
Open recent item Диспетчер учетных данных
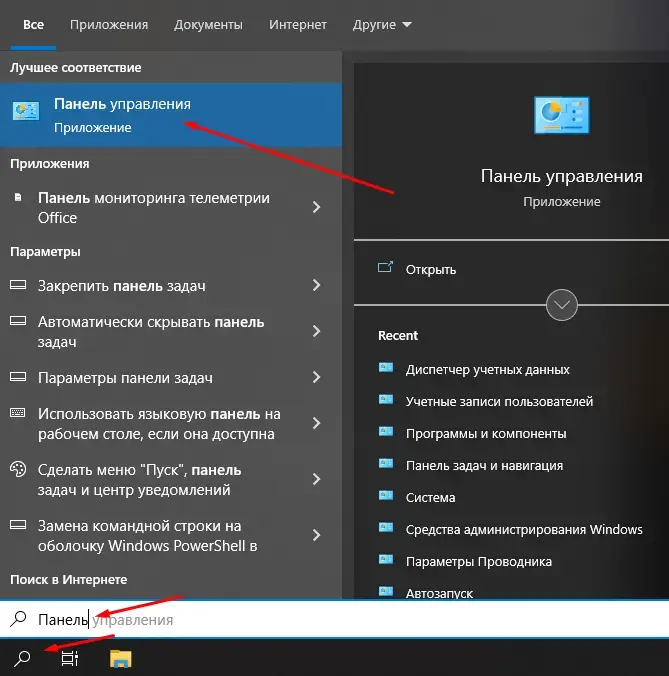tap(488, 369)
